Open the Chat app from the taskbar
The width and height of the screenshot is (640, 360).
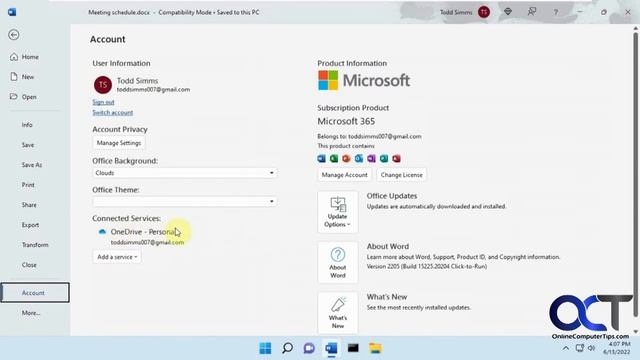pyautogui.click(x=309, y=348)
